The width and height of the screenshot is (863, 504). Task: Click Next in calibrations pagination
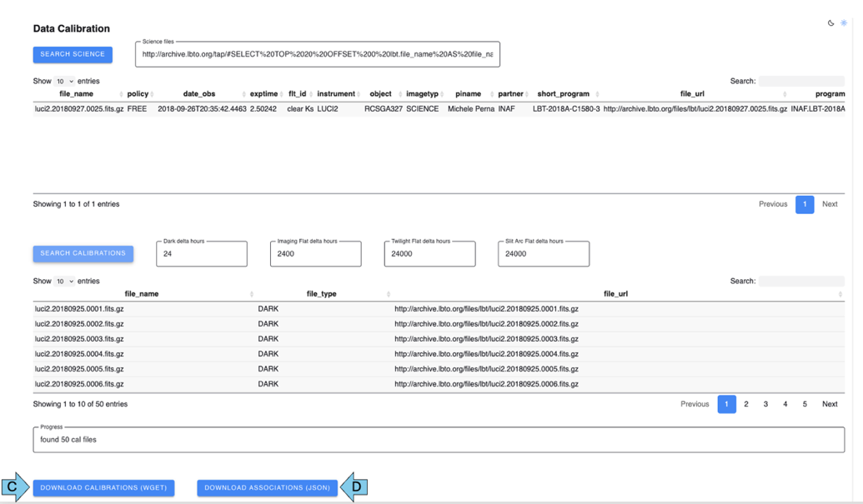pos(830,404)
